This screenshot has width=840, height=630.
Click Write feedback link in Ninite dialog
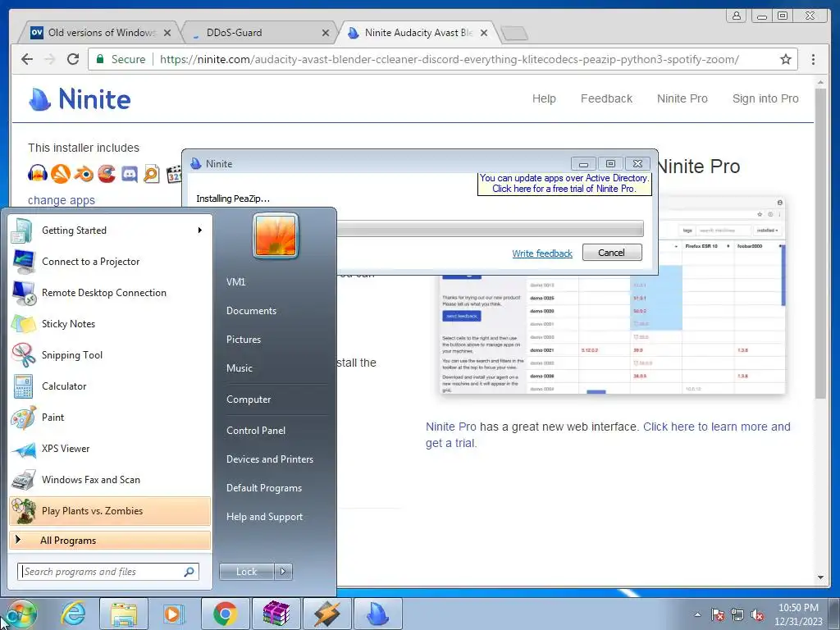tap(542, 253)
